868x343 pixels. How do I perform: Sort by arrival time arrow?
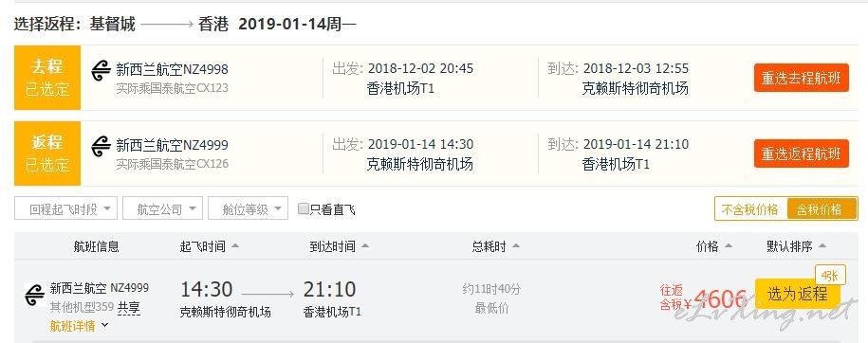[x=365, y=246]
